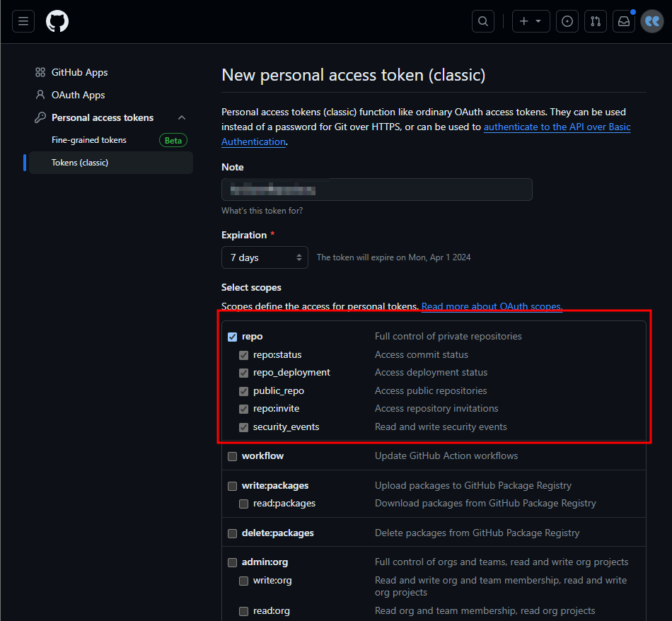The height and width of the screenshot is (621, 672).
Task: Open GitHub Apps in sidebar
Action: tap(79, 72)
